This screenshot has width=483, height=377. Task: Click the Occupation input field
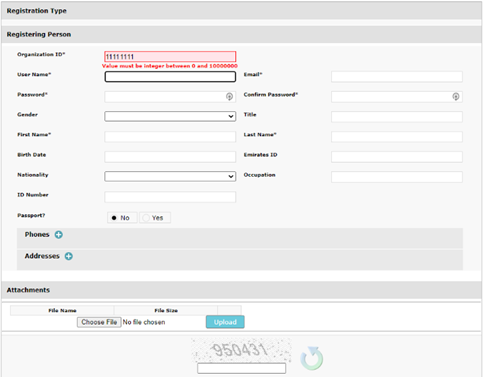[397, 177]
